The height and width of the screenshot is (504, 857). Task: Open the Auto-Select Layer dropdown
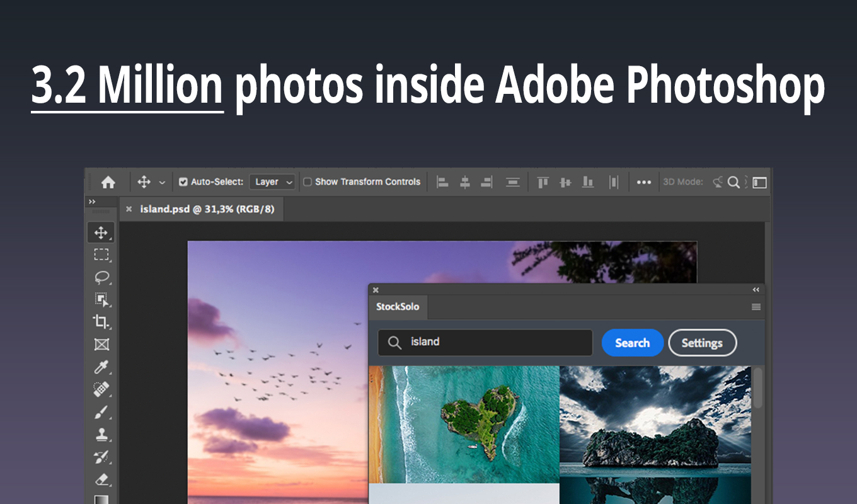[x=272, y=182]
